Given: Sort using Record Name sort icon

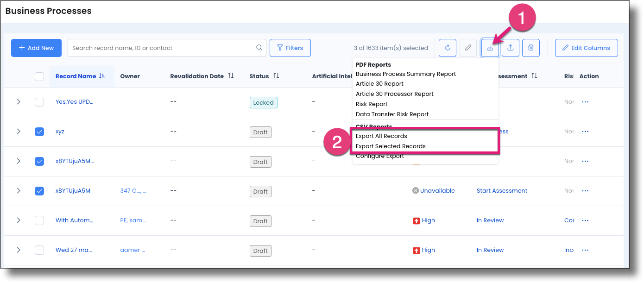Looking at the screenshot, I should tap(102, 76).
